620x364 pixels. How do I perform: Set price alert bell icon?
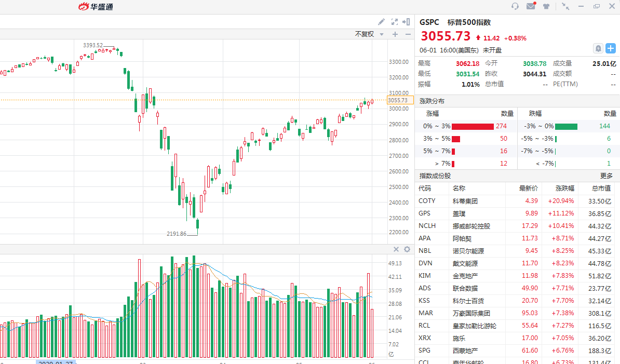(x=598, y=48)
